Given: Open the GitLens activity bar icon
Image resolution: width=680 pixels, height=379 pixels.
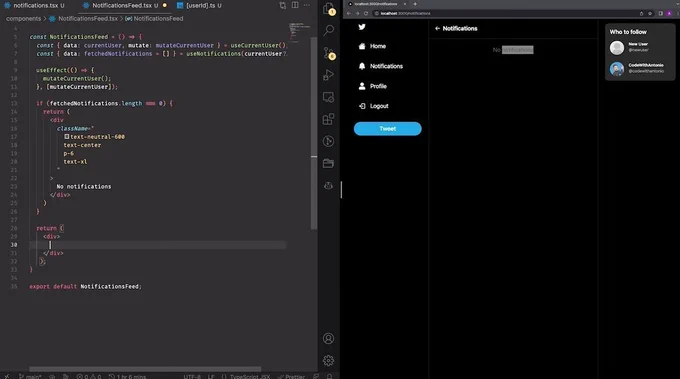Looking at the screenshot, I should [329, 141].
